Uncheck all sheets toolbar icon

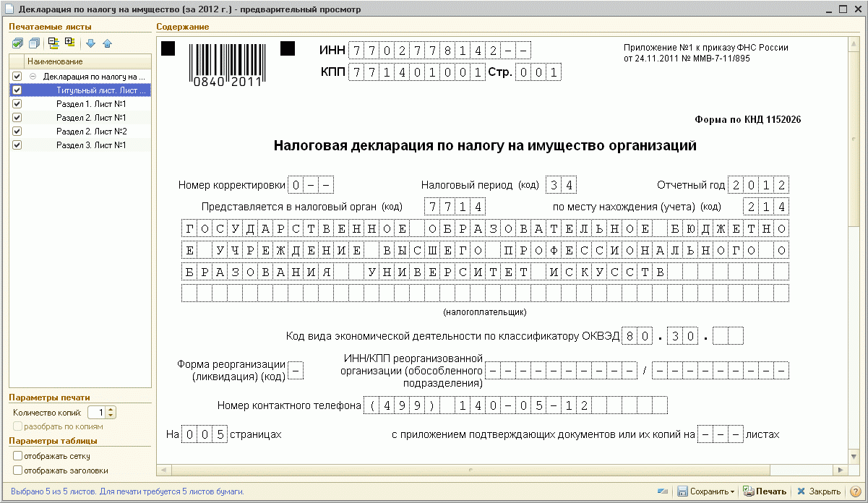pyautogui.click(x=34, y=43)
